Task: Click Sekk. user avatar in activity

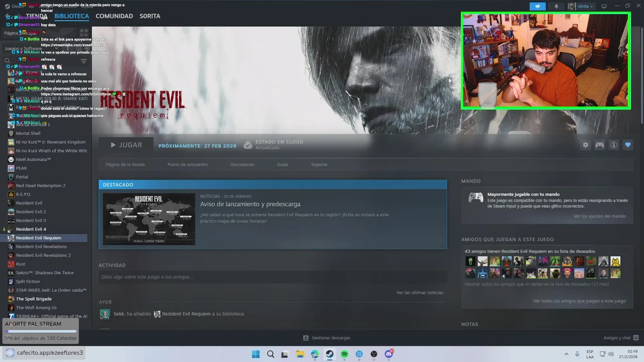Action: coord(105,314)
